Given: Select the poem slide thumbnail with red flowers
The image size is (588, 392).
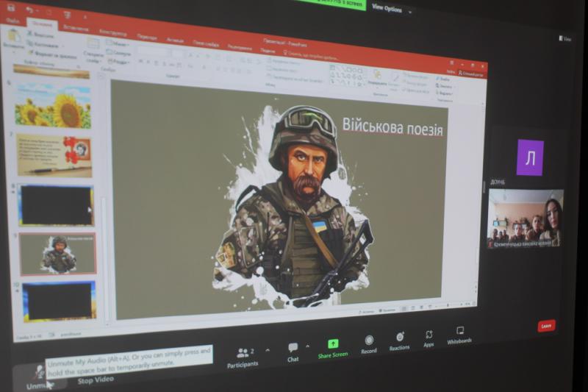Looking at the screenshot, I should click(x=54, y=156).
